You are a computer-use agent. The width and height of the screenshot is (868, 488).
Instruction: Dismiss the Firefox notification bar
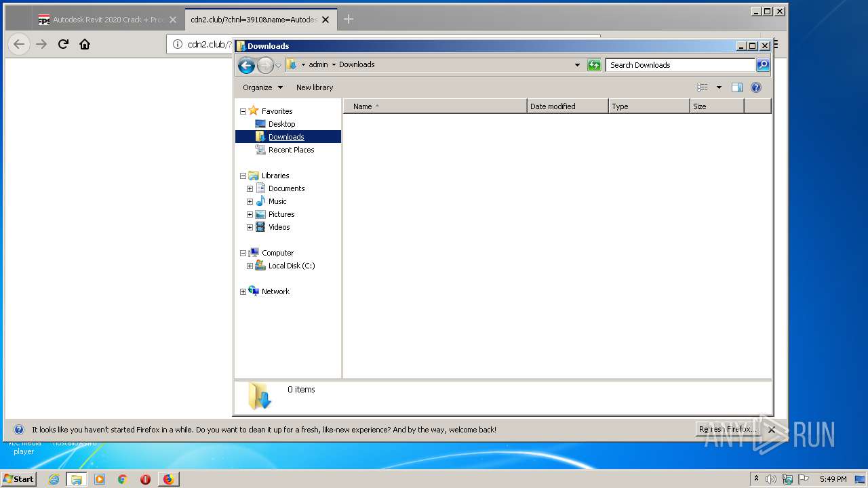(x=771, y=430)
